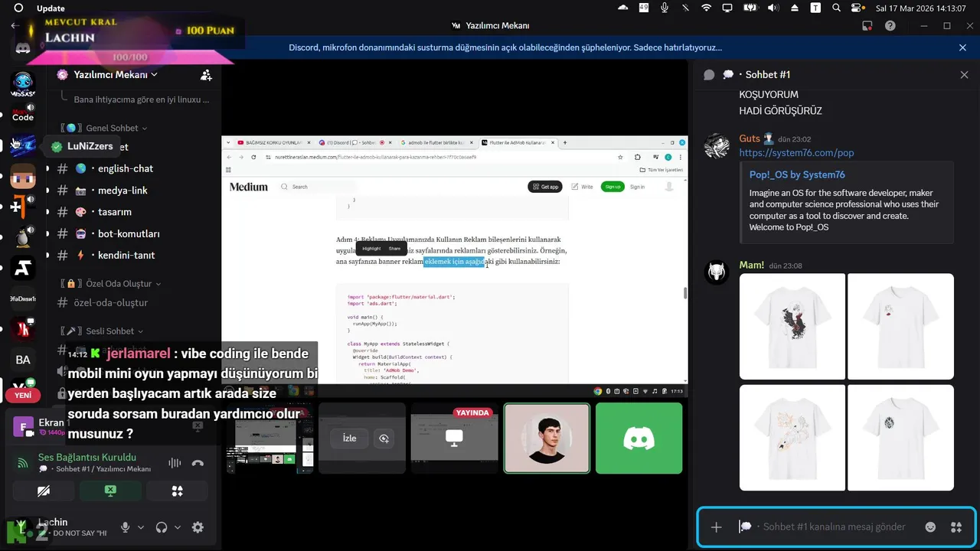Dismiss the blue microphone warning banner
This screenshot has height=551, width=980.
[x=962, y=47]
